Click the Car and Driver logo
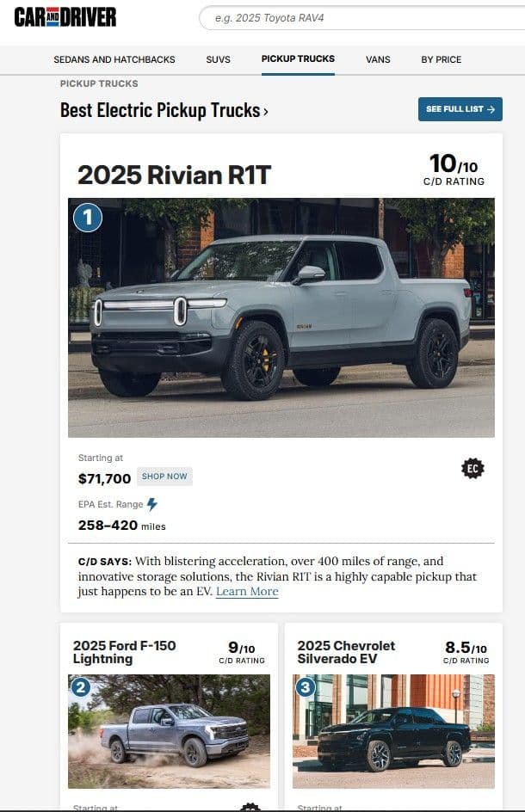525x812 pixels. pyautogui.click(x=65, y=17)
